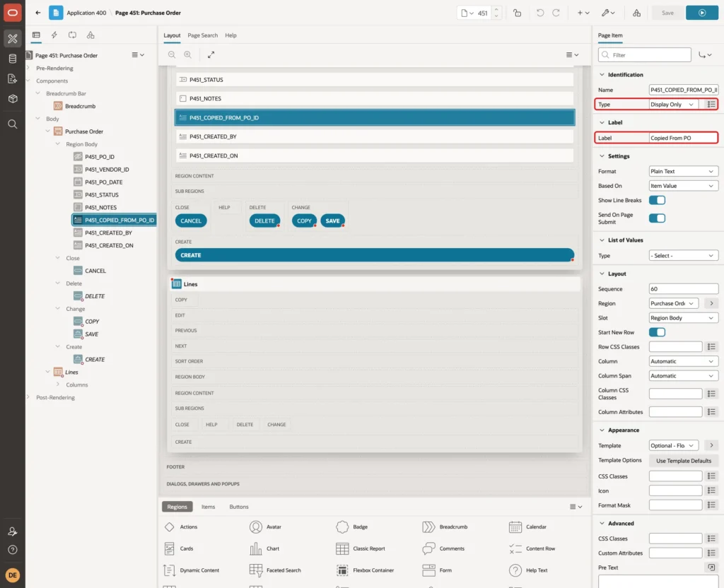Image resolution: width=724 pixels, height=588 pixels.
Task: Open the Help tab
Action: pos(230,35)
